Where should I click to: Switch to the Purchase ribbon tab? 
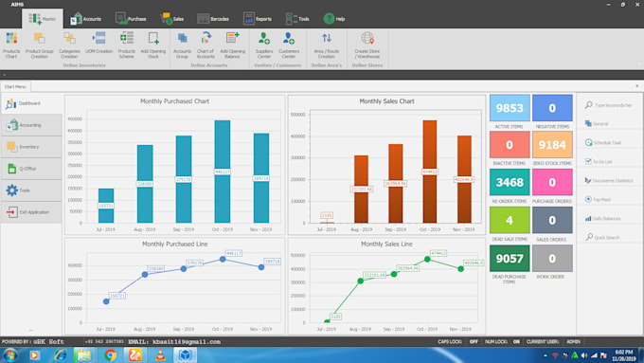pos(131,19)
